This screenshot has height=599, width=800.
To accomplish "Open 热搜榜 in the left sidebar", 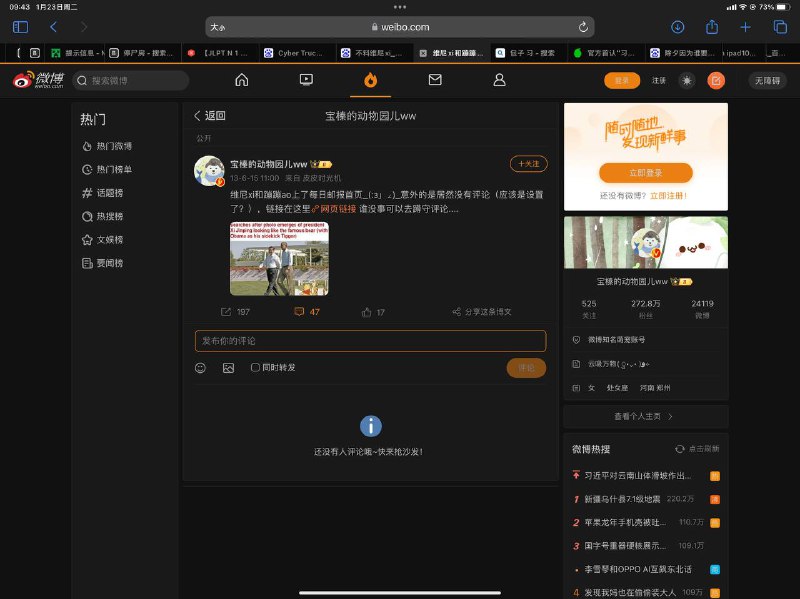I will (x=108, y=216).
